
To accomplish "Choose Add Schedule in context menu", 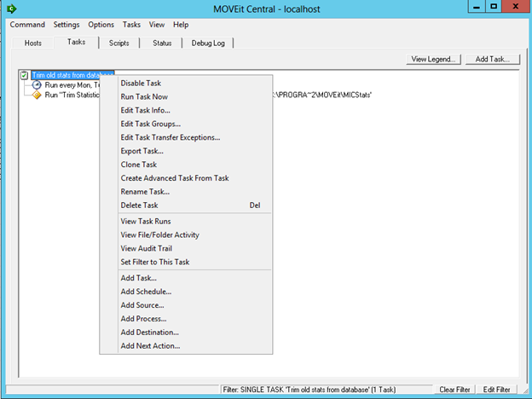I will (186, 292).
